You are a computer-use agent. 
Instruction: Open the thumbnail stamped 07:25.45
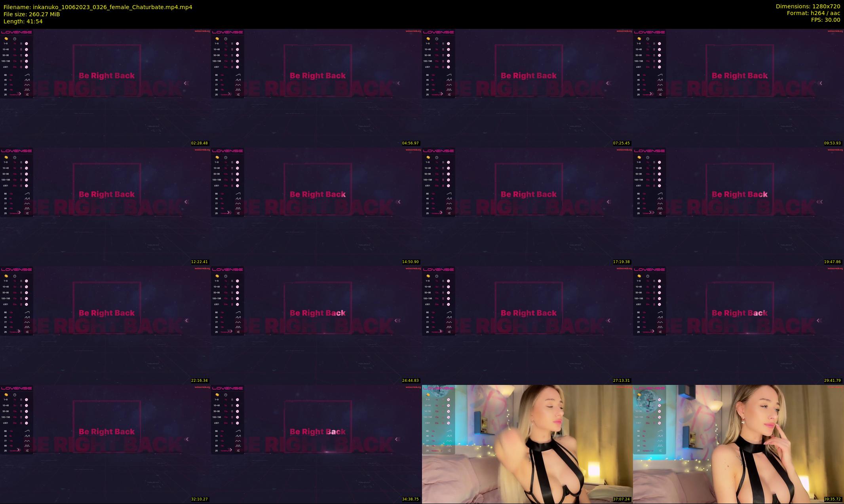tap(527, 88)
